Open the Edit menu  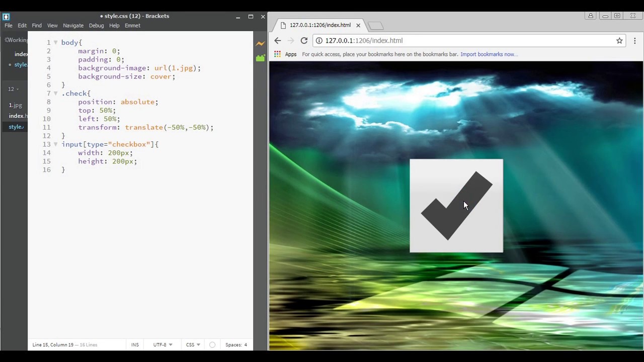pyautogui.click(x=22, y=26)
